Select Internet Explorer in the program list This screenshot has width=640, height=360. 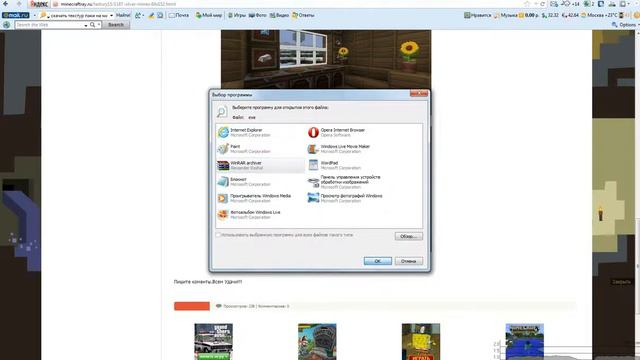click(x=260, y=132)
